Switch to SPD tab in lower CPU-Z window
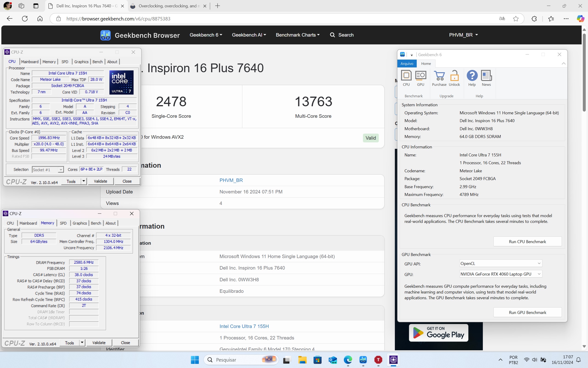588x368 pixels. click(x=63, y=223)
